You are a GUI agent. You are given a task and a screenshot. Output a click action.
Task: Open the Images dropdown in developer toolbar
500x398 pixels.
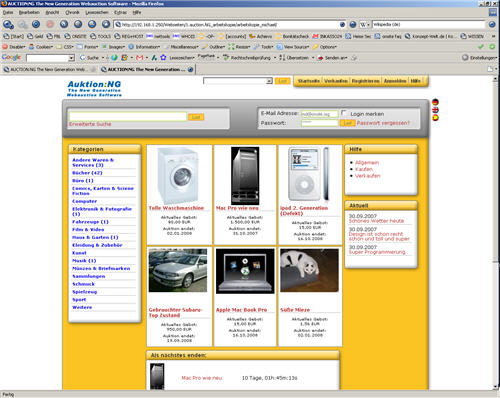113,47
